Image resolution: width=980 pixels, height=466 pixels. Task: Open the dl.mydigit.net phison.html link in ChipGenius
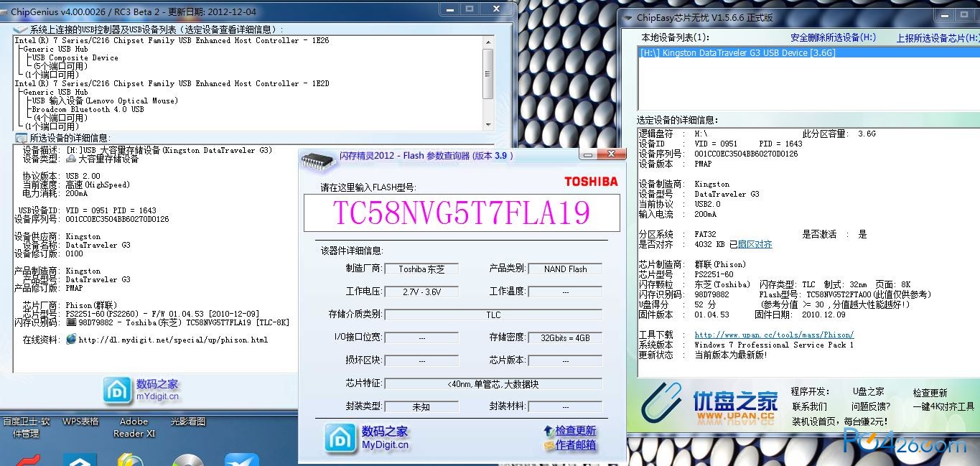pyautogui.click(x=173, y=340)
